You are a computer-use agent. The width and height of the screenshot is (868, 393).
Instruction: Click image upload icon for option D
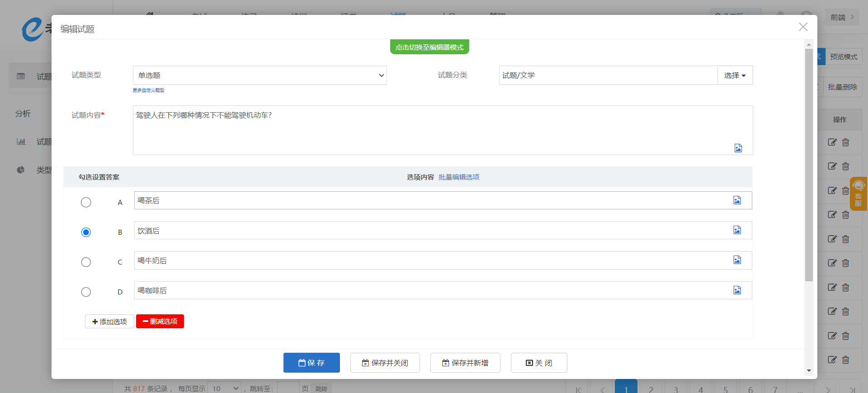tap(737, 290)
